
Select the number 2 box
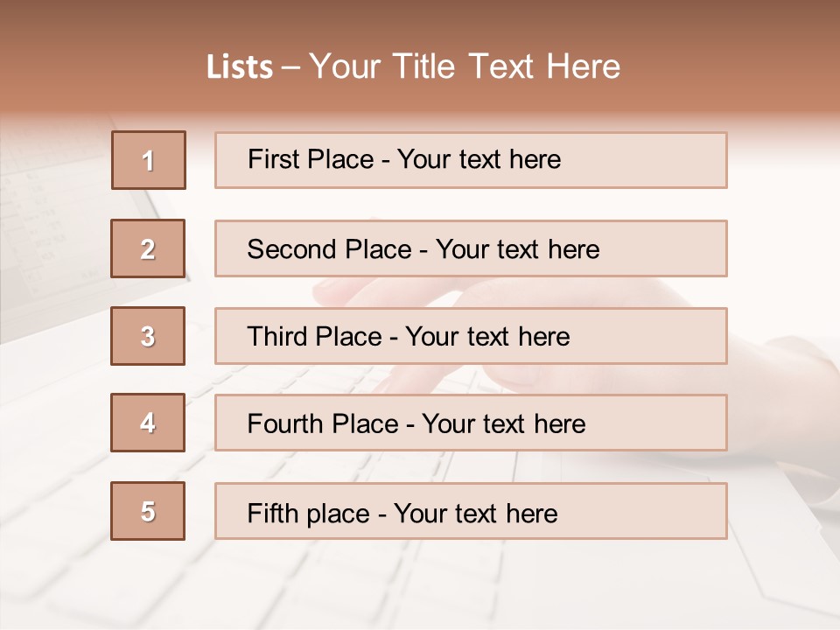(148, 248)
